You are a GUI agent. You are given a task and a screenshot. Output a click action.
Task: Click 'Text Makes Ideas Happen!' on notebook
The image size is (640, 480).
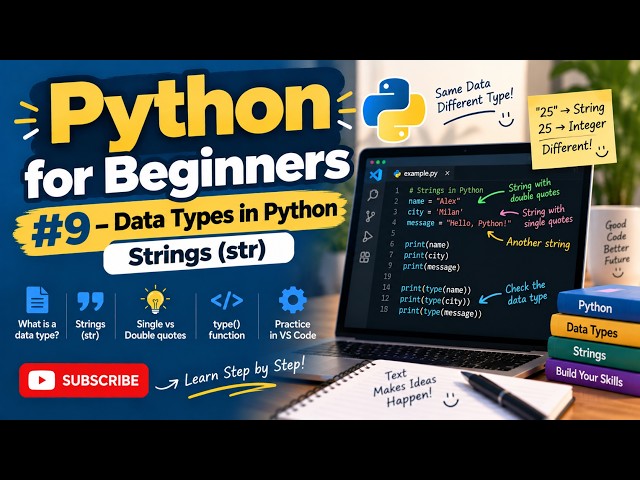(404, 388)
